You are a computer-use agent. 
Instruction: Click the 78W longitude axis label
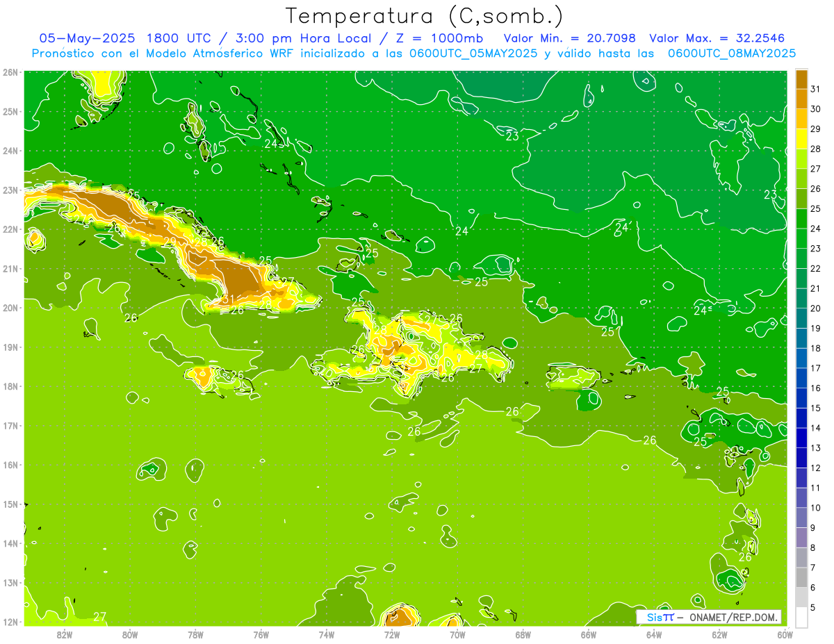(x=195, y=634)
